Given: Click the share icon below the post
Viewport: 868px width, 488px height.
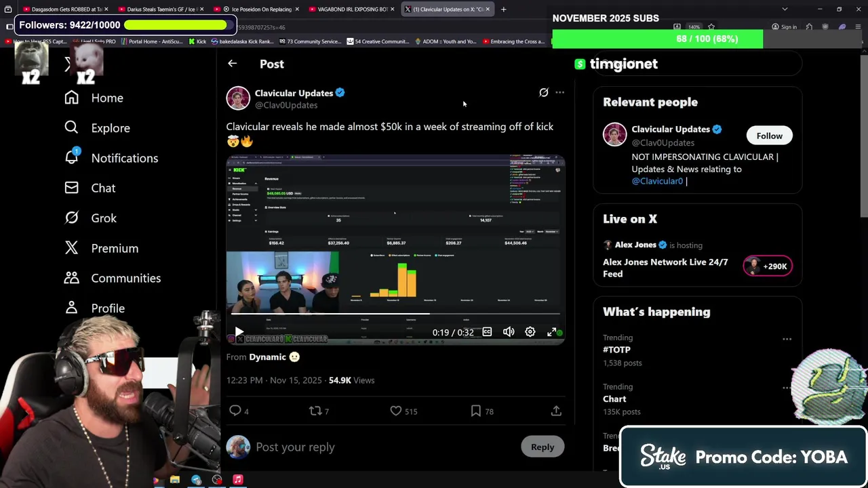Looking at the screenshot, I should pos(556,411).
